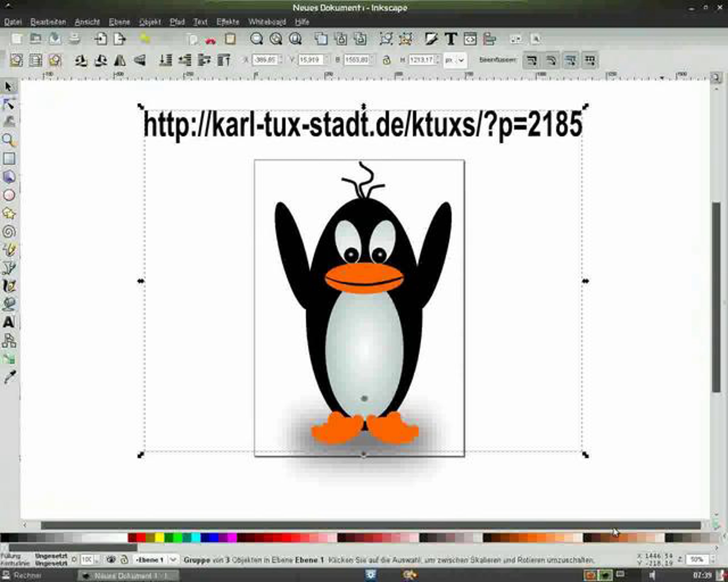The width and height of the screenshot is (728, 582).
Task: Choose the 3D Box tool
Action: point(9,176)
